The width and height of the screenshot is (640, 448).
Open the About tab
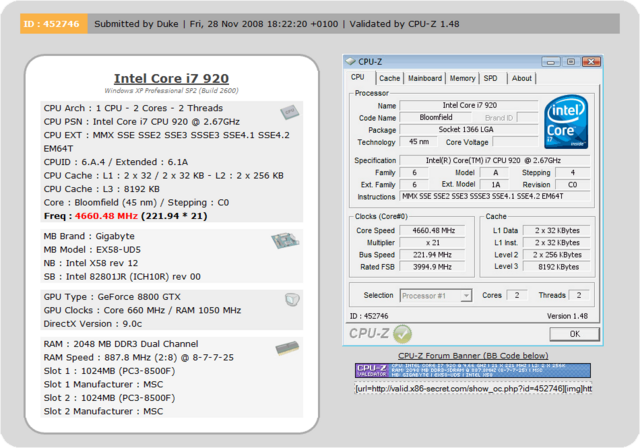522,78
